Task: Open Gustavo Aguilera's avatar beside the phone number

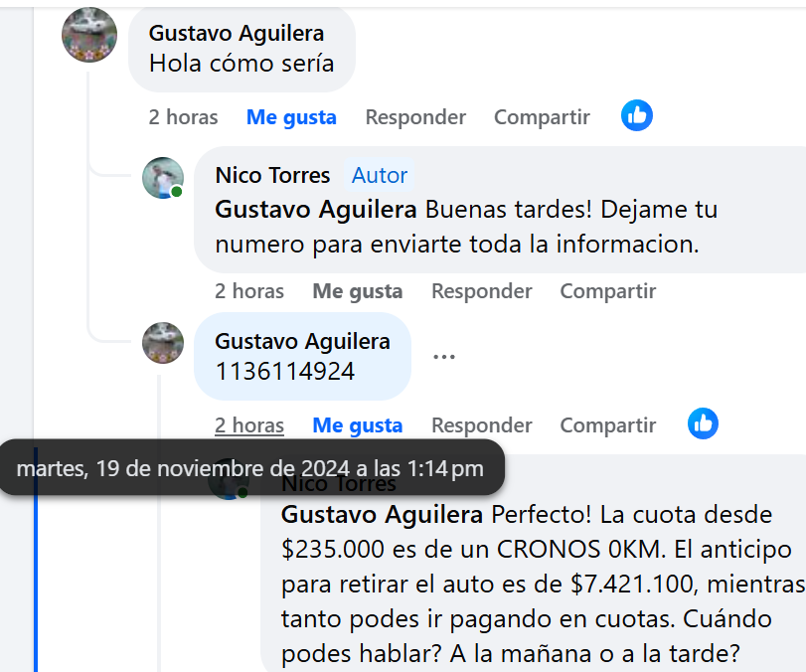Action: [163, 343]
